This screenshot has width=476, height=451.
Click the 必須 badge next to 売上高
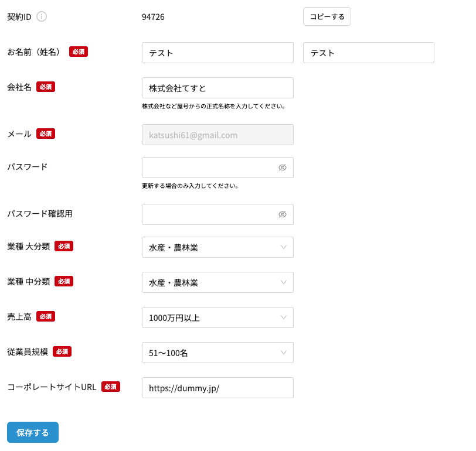pyautogui.click(x=46, y=316)
